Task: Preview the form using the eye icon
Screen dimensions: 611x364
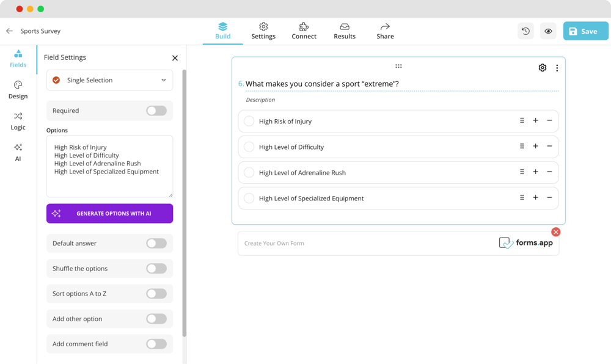Action: (x=547, y=31)
